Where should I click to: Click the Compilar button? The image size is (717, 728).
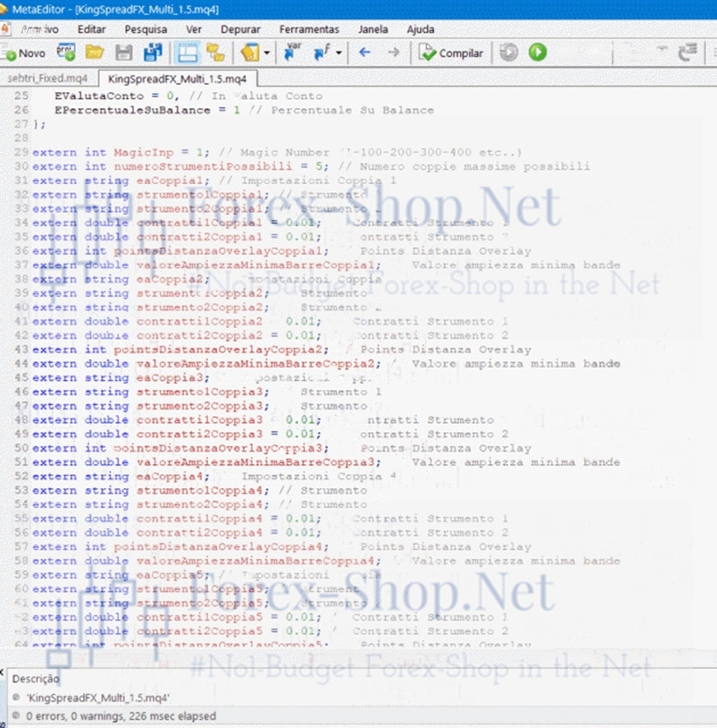(451, 53)
